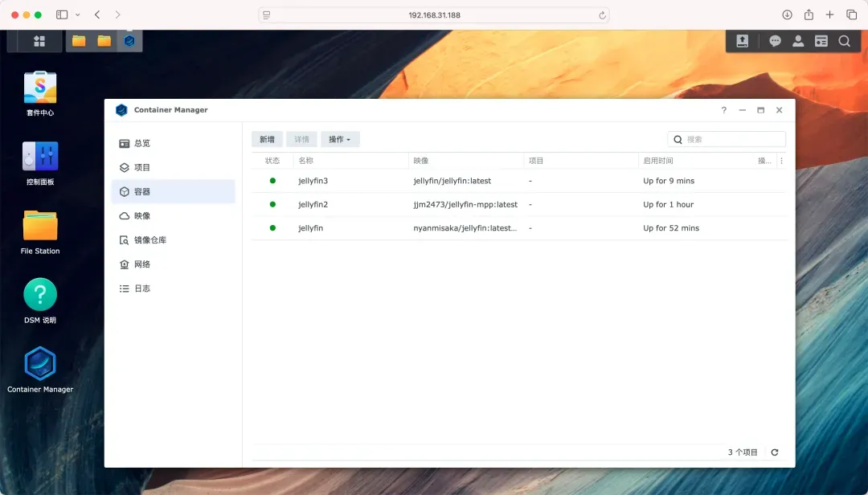The height and width of the screenshot is (495, 868).
Task: Go back in Safari
Action: [97, 15]
